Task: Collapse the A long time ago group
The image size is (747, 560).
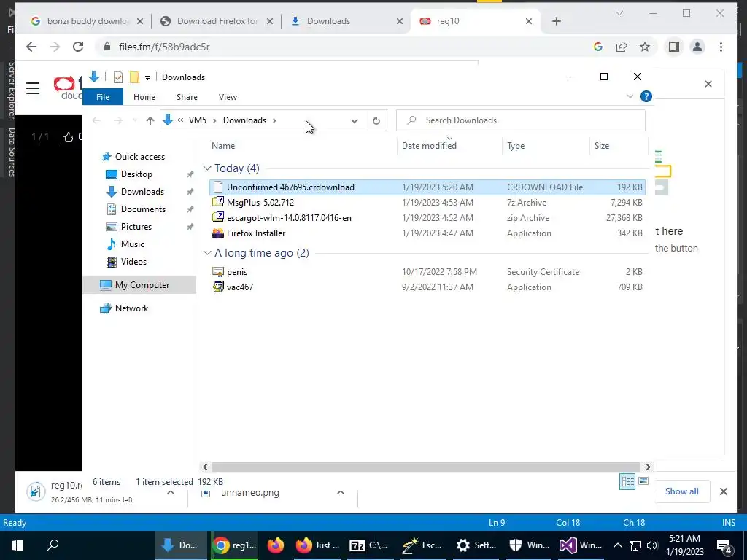Action: point(207,253)
